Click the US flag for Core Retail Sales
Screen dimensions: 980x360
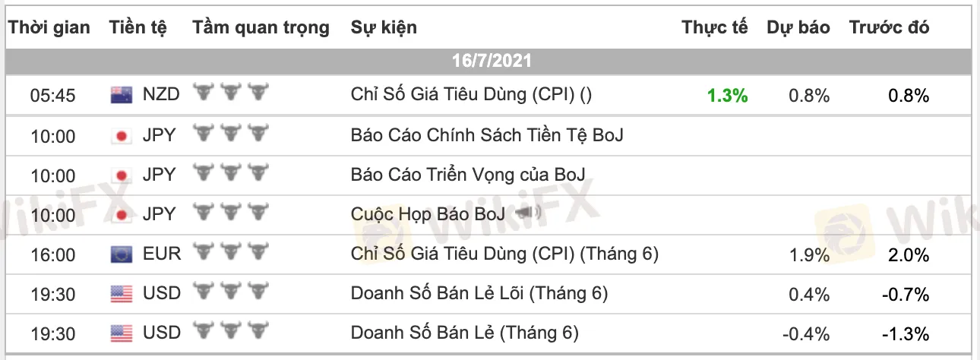coord(121,293)
